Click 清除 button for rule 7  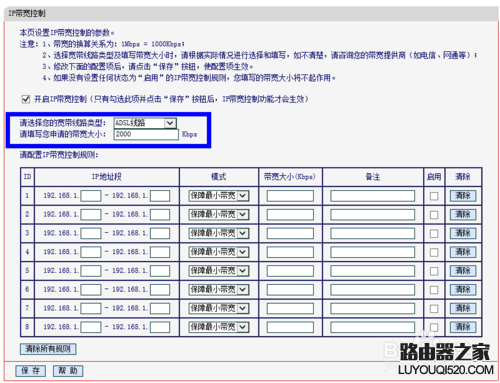point(463,308)
